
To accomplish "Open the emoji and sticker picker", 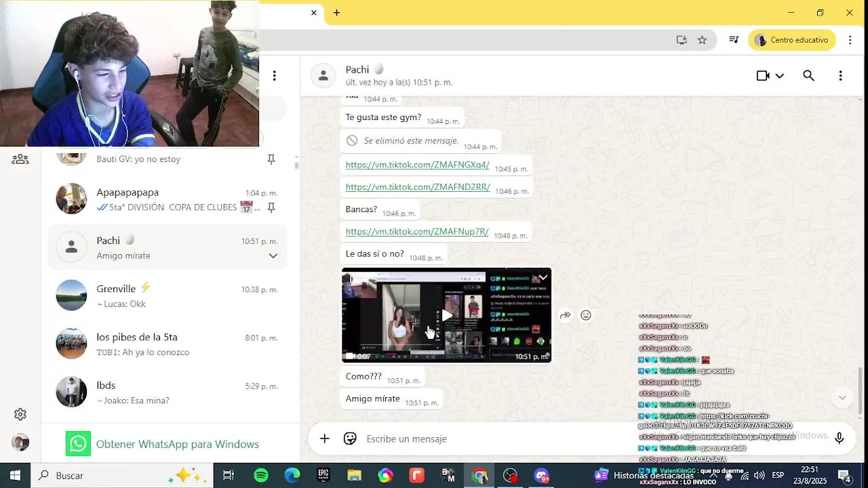I will [x=350, y=439].
